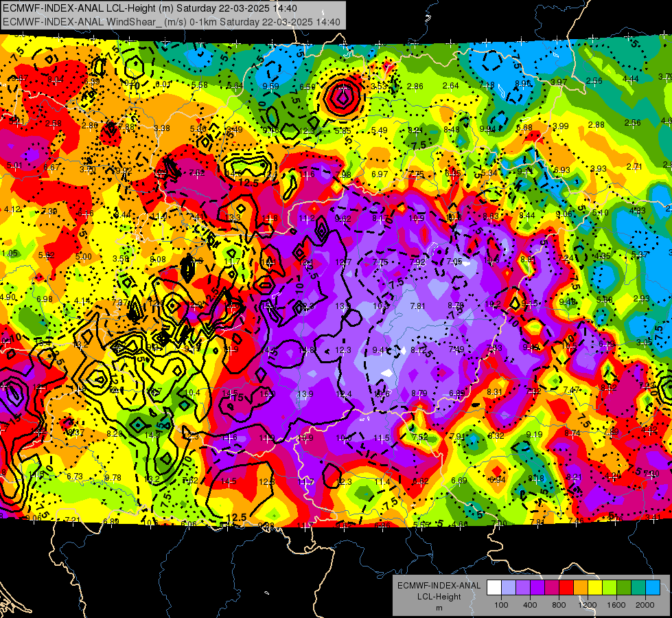Click the grid value 2.71
The image size is (672, 618).
coord(634,166)
